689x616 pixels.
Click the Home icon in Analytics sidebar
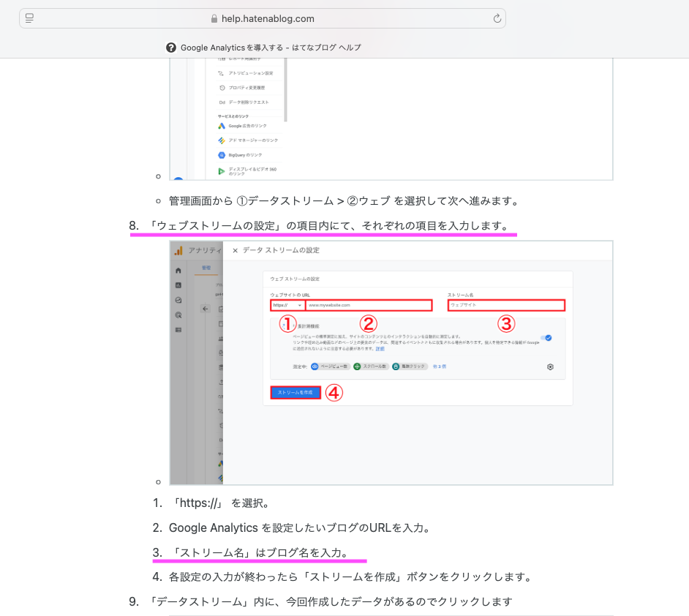pyautogui.click(x=178, y=271)
